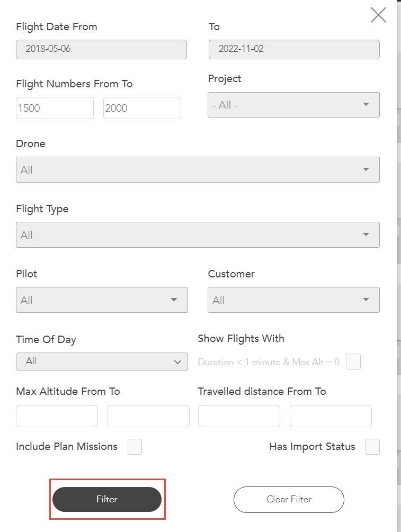Focus the flight number 1500 field
Image resolution: width=401 pixels, height=532 pixels.
coord(55,108)
